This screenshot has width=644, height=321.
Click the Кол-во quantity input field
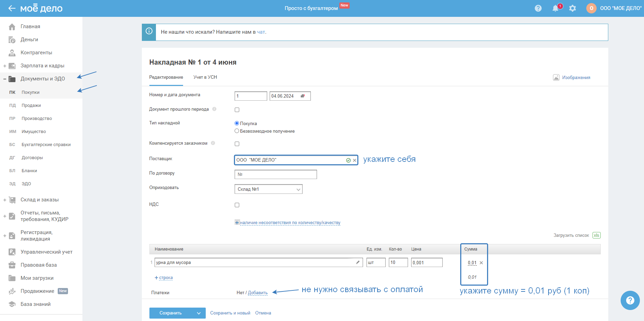[x=398, y=262]
